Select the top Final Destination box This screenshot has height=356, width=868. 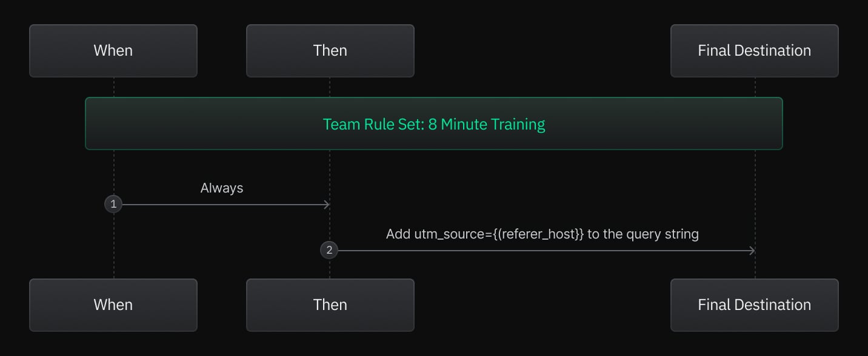754,51
